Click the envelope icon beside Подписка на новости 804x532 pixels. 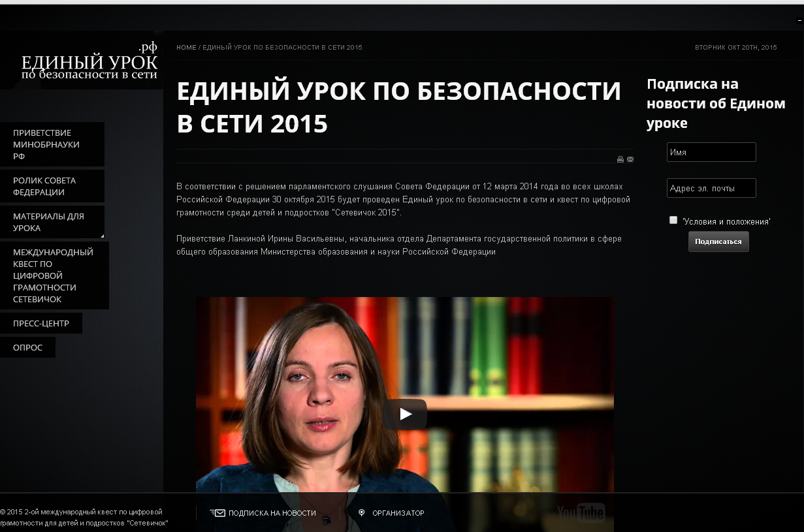click(x=218, y=513)
